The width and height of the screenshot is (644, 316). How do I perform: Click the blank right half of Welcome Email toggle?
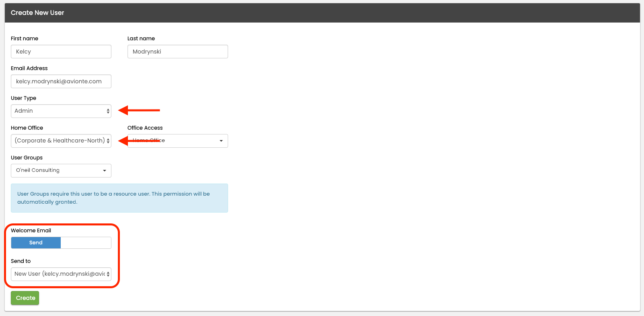tap(86, 243)
